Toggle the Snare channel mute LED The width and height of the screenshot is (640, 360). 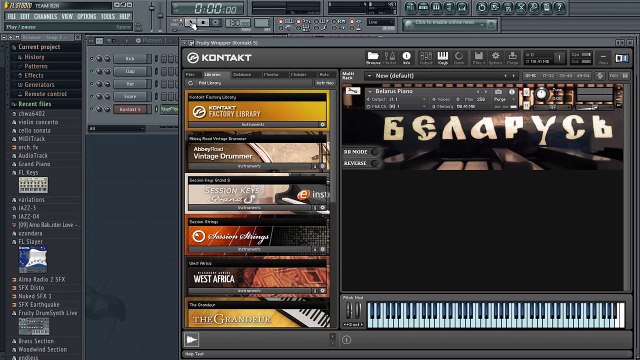click(91, 97)
